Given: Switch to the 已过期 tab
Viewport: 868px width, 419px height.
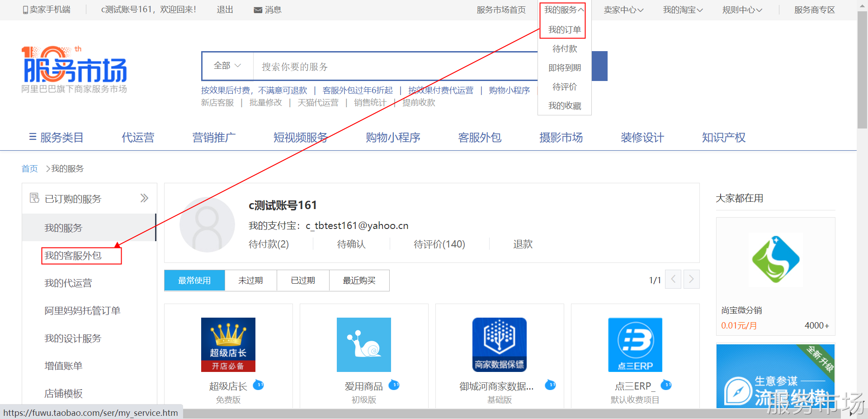Looking at the screenshot, I should tap(303, 281).
